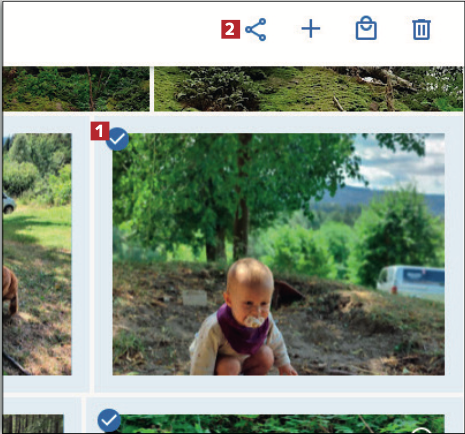Image resolution: width=465 pixels, height=434 pixels.
Task: Delete selection with the trash can icon
Action: coord(422,29)
